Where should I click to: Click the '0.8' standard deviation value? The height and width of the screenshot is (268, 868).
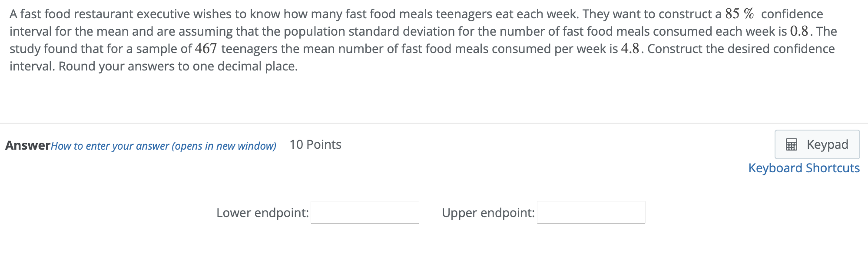pos(799,31)
